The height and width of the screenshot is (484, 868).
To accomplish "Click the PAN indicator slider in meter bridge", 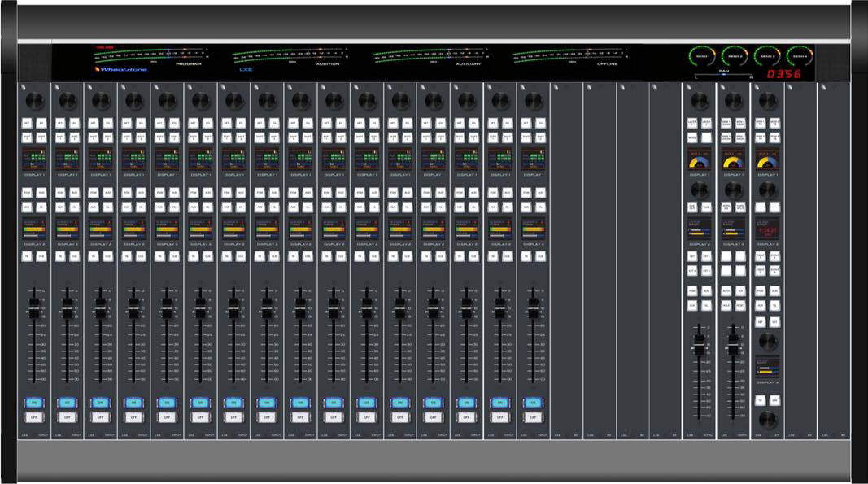I will click(x=722, y=76).
